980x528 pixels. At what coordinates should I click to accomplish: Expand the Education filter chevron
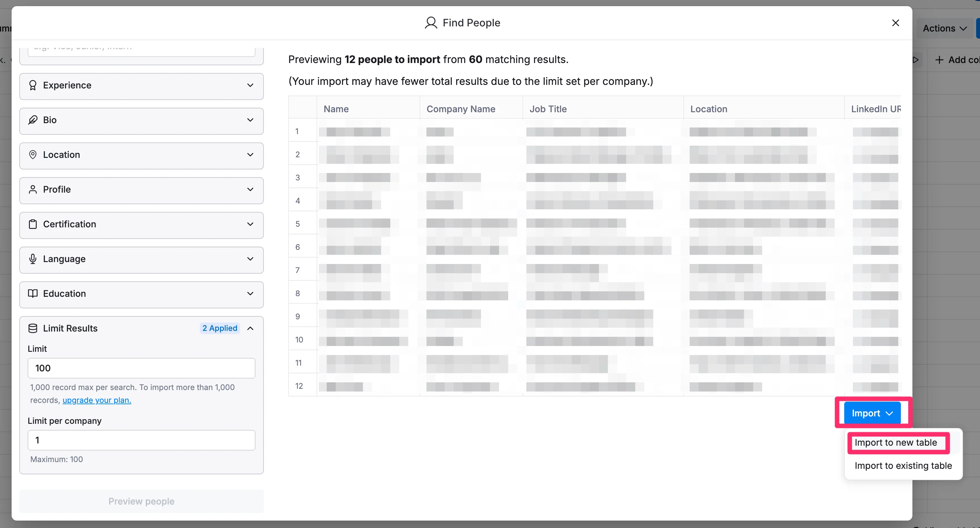250,294
